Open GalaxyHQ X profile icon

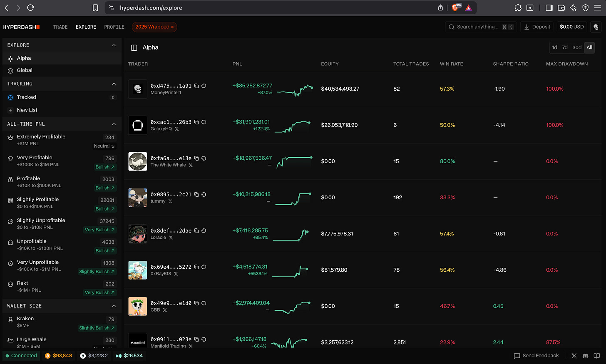click(x=177, y=129)
